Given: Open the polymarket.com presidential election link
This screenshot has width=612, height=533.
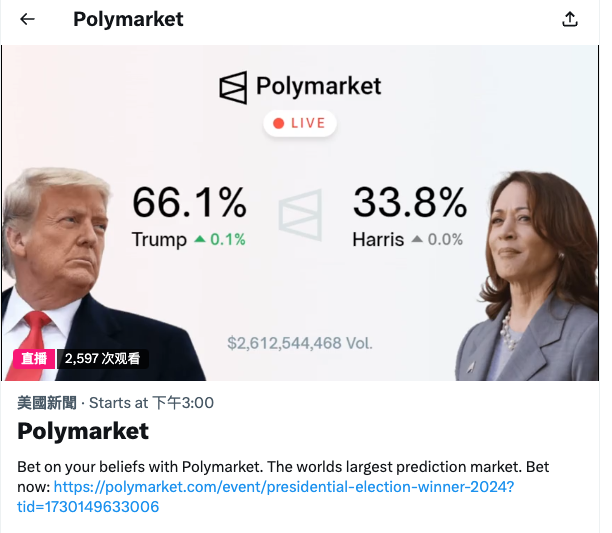Looking at the screenshot, I should (x=283, y=487).
